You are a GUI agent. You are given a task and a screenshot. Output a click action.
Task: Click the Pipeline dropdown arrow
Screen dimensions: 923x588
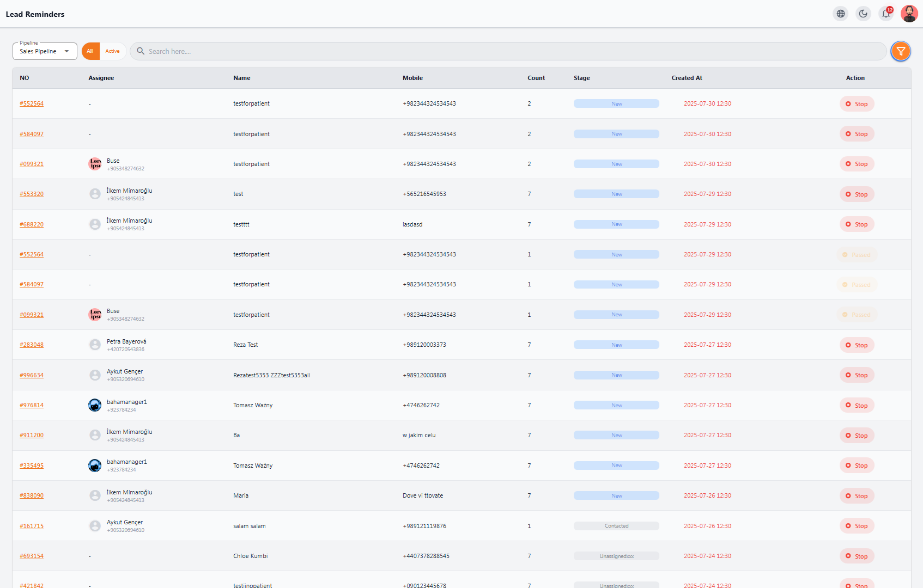pos(66,51)
